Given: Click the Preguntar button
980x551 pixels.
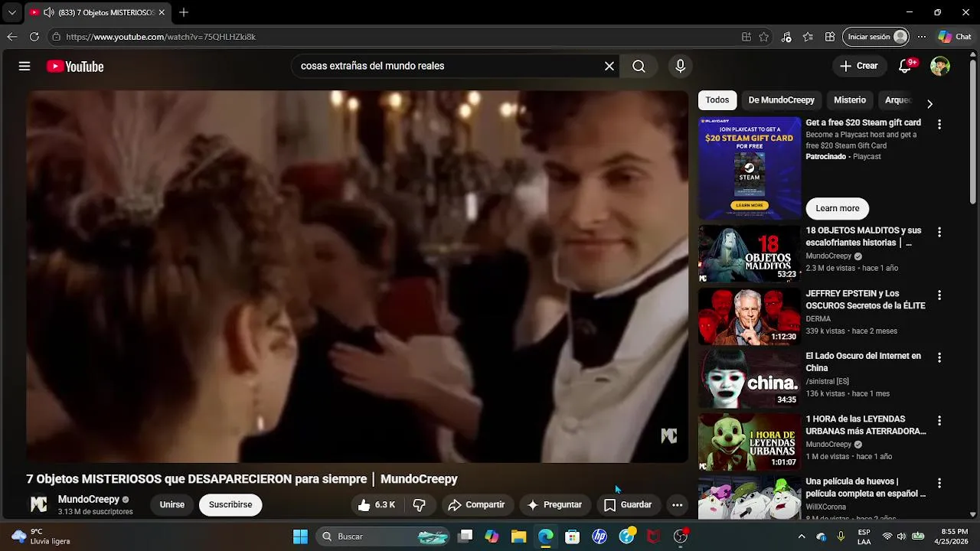Looking at the screenshot, I should click(x=555, y=505).
